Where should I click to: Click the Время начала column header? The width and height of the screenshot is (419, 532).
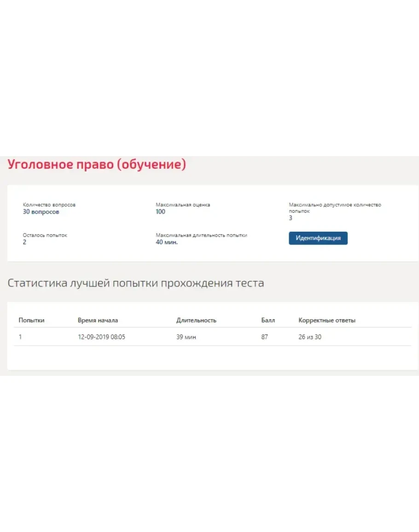(98, 320)
